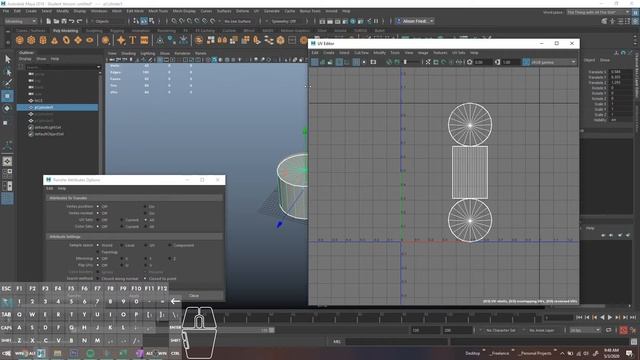Screen dimensions: 640x360
Task: Click the go-to-end playback icon
Action: click(x=633, y=317)
